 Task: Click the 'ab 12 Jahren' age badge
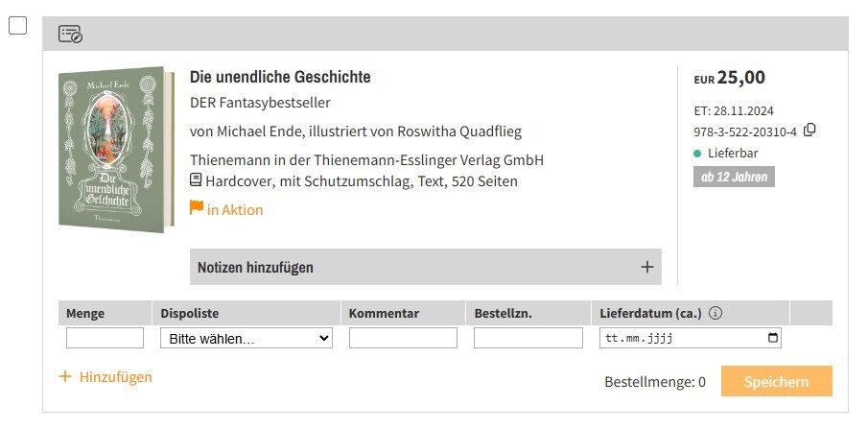coord(734,177)
